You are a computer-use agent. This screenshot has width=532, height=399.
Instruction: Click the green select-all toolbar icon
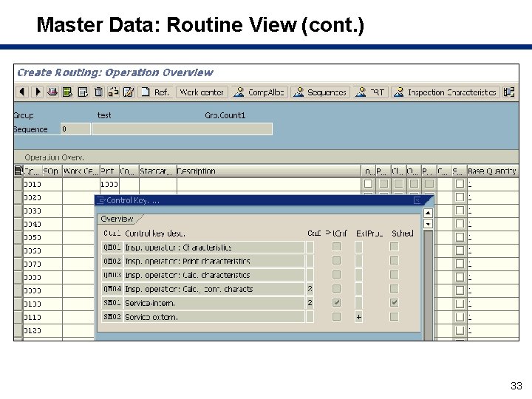tap(67, 92)
